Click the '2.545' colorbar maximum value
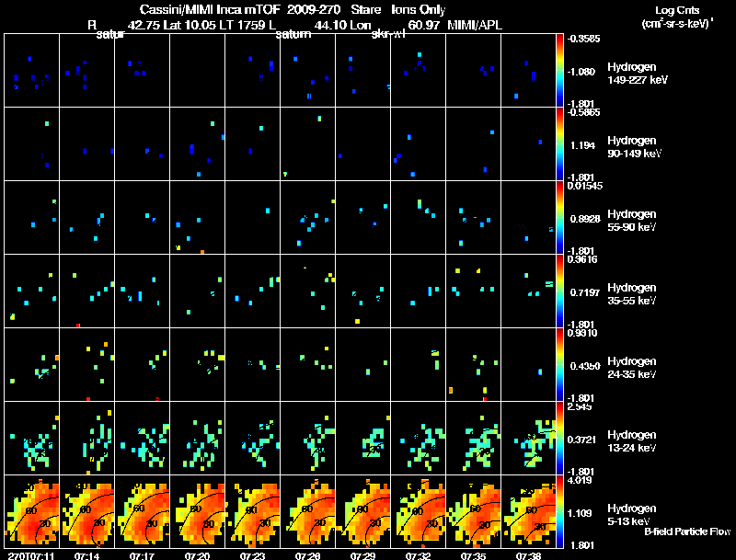Viewport: 736px width, 560px height. coord(580,406)
